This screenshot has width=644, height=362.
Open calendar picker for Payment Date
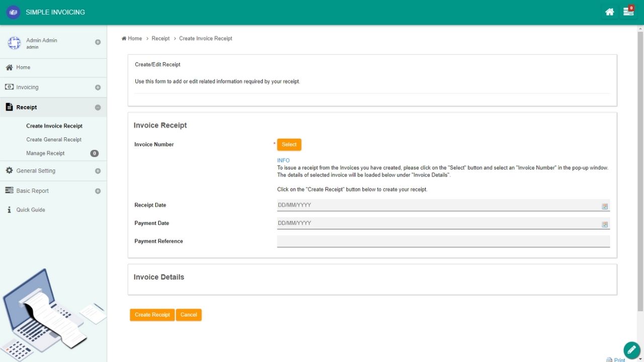605,224
